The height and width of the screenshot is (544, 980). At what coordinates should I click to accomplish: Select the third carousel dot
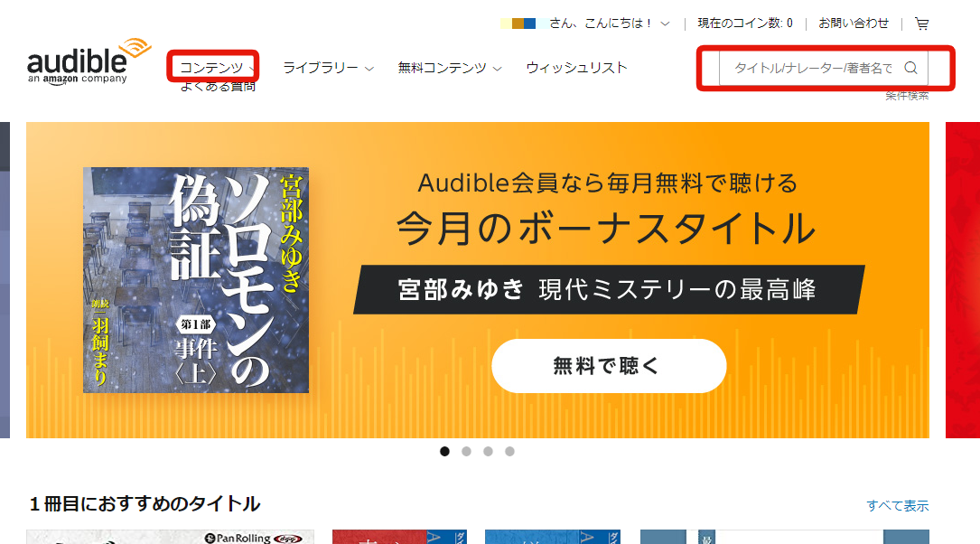[x=488, y=452]
